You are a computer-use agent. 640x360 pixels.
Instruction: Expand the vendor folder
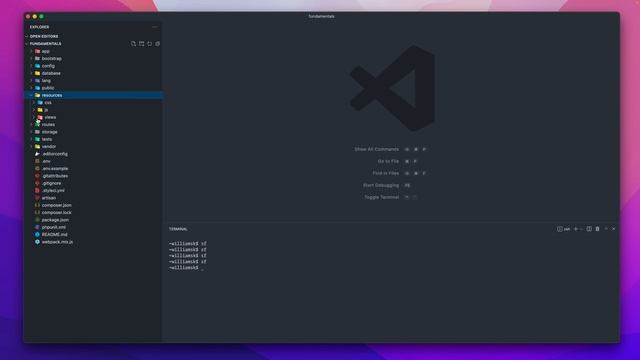[94, 147]
